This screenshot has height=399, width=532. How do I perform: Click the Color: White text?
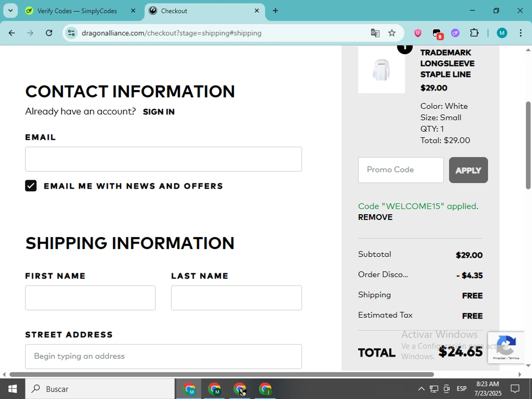pyautogui.click(x=444, y=106)
